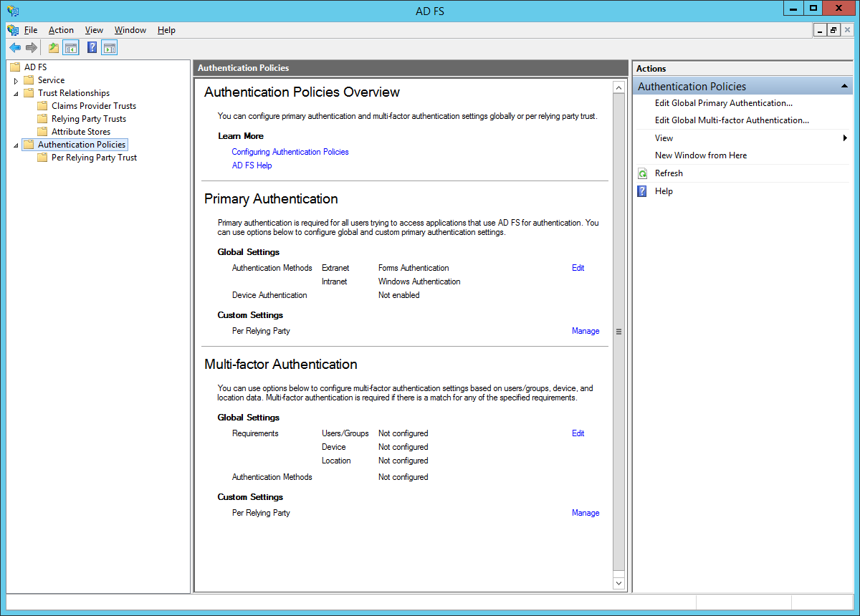The image size is (860, 616).
Task: Click Refresh in the Actions pane
Action: 669,173
